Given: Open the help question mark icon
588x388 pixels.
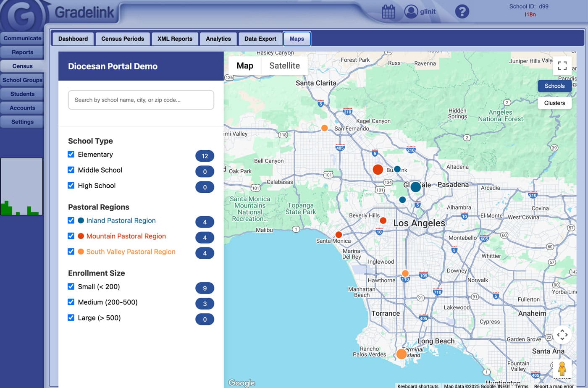Looking at the screenshot, I should click(x=462, y=11).
